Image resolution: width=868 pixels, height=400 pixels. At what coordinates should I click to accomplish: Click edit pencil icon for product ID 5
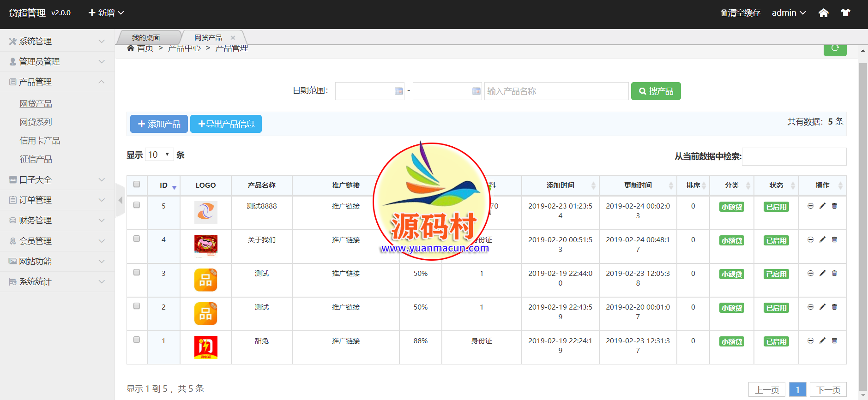[x=822, y=206]
